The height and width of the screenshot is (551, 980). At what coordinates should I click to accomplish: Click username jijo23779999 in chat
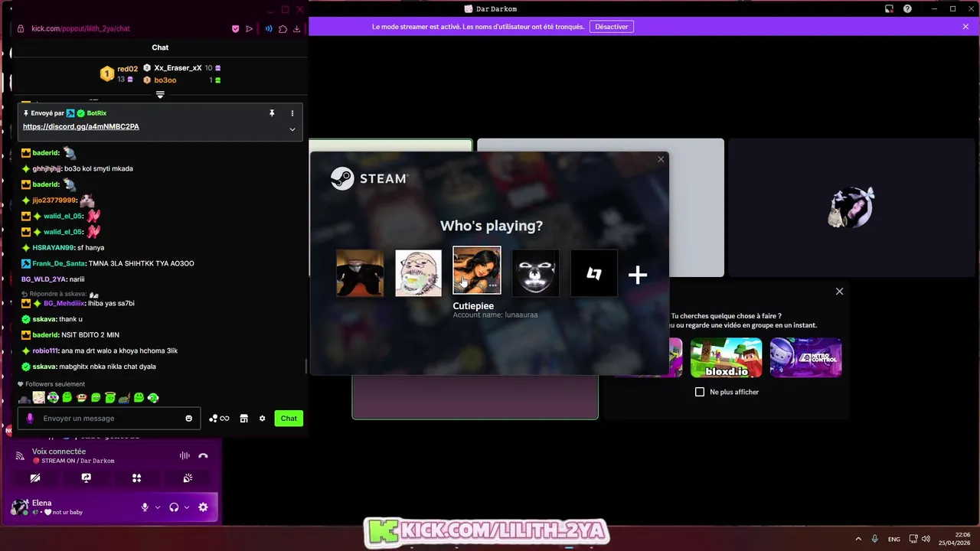[x=54, y=201]
